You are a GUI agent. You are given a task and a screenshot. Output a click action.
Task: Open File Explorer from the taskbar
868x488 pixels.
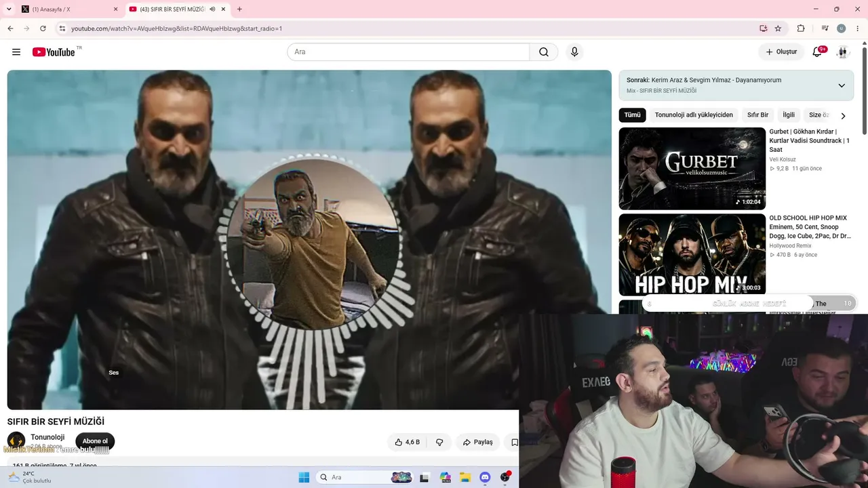(465, 477)
